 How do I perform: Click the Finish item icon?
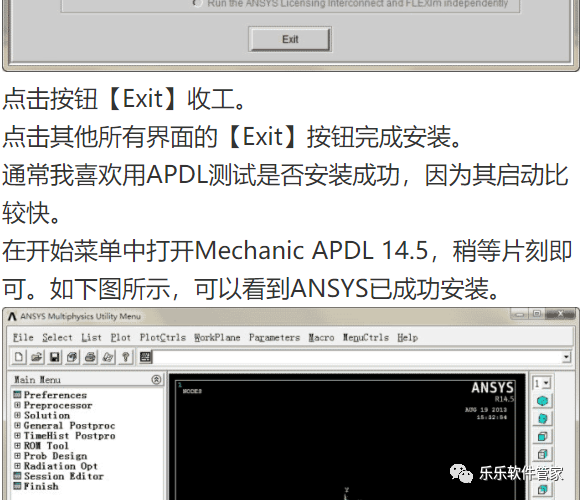(17, 486)
